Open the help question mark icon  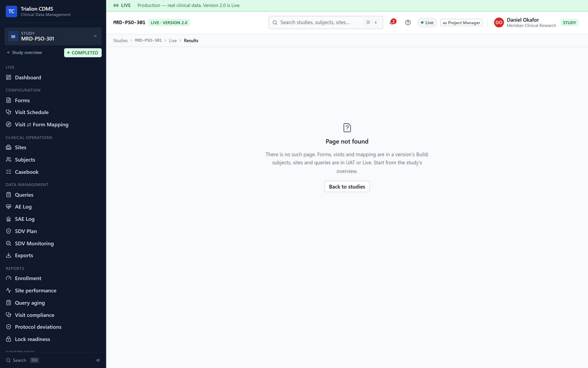[x=408, y=22]
